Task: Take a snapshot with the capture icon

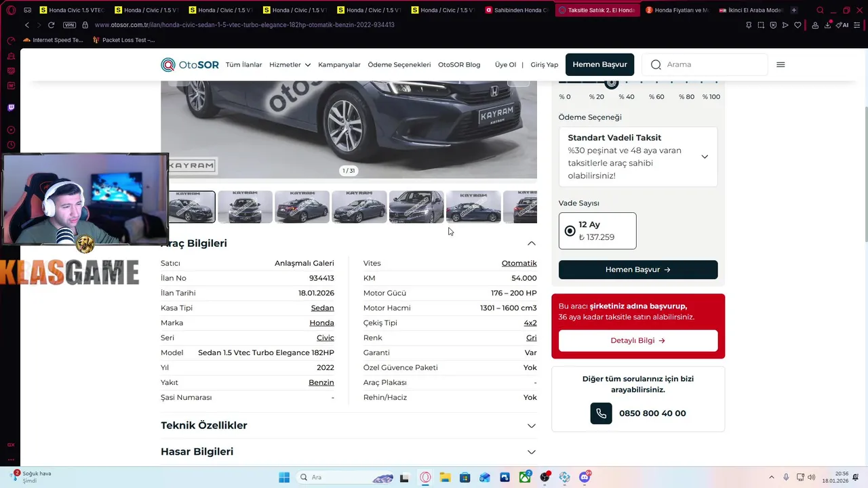Action: pos(761,25)
